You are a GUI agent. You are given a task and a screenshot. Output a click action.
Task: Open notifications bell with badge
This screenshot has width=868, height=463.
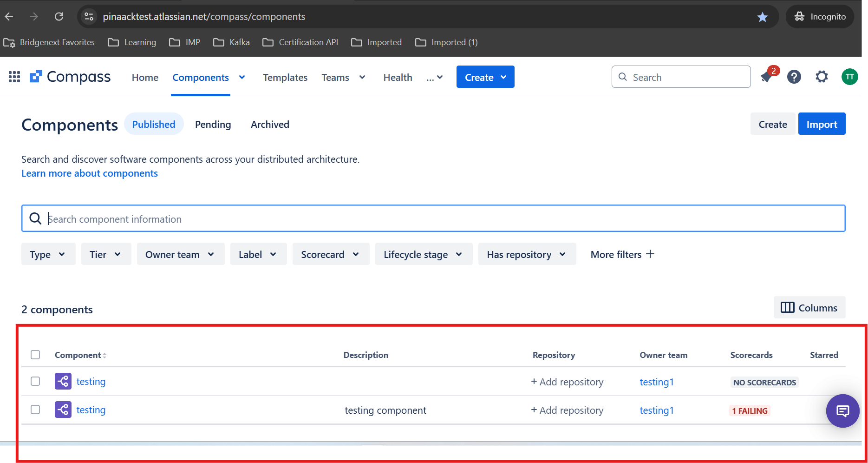767,76
